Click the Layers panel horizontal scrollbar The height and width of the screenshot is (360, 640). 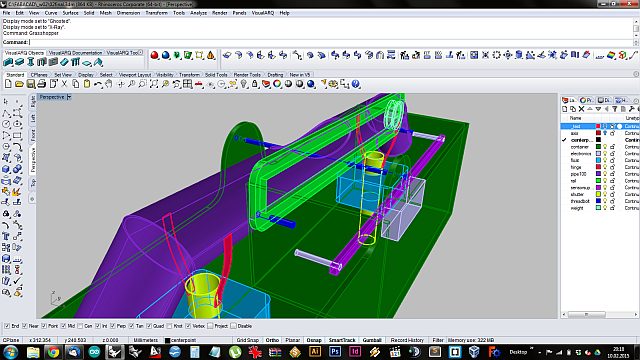pyautogui.click(x=600, y=314)
